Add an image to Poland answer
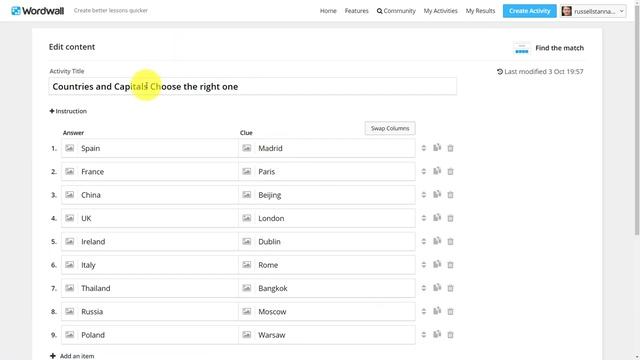Screen dimensions: 640x360 point(70,335)
